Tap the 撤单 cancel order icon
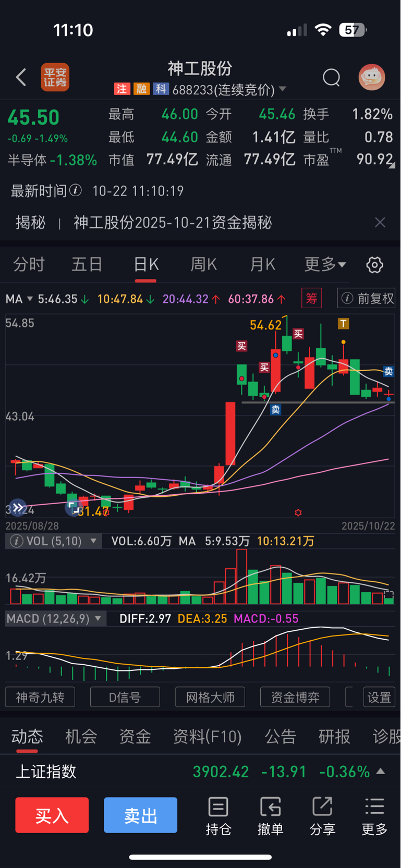Viewport: 401px width, 868px height. click(x=270, y=816)
